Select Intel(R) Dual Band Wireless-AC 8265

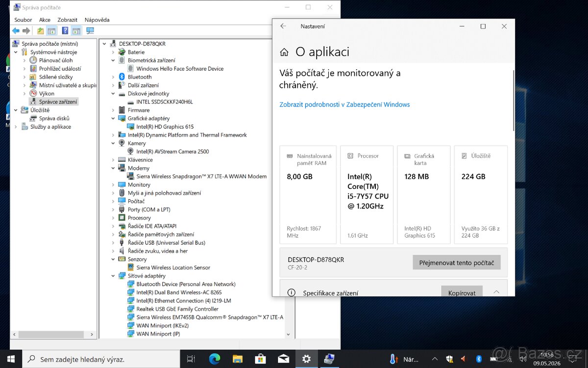(179, 292)
